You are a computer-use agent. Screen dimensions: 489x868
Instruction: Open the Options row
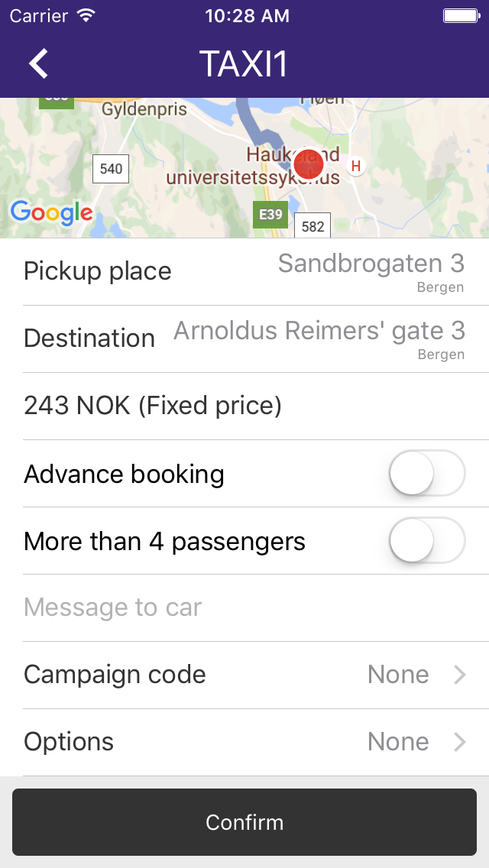point(244,742)
